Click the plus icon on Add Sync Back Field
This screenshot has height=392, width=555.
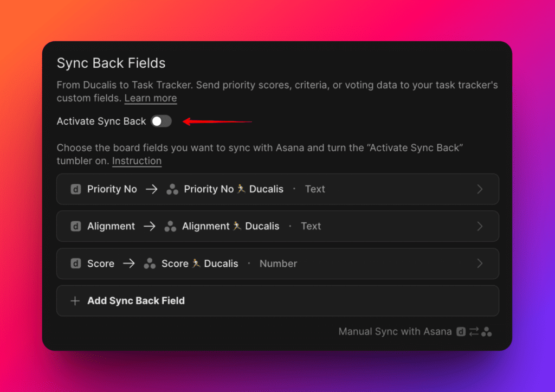pos(75,300)
